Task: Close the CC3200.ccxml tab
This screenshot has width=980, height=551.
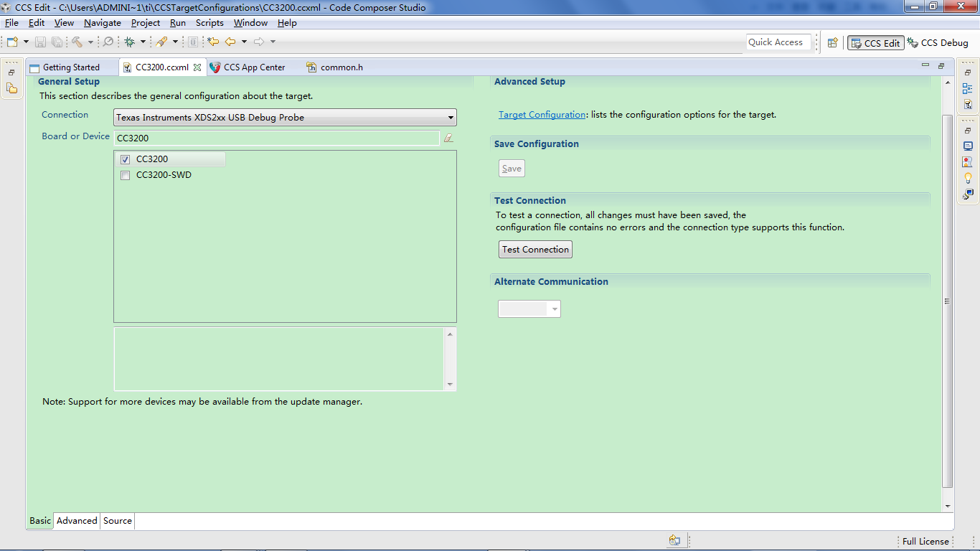Action: tap(198, 67)
